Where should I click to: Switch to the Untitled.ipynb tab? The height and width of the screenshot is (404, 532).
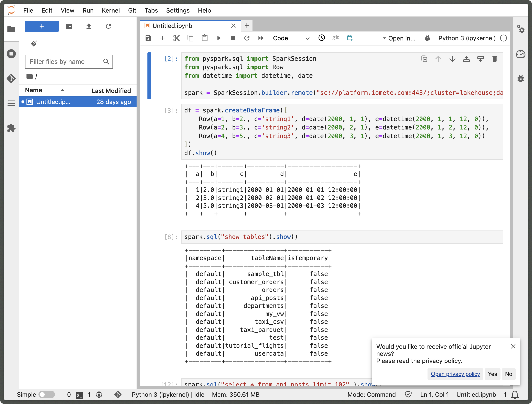point(173,26)
